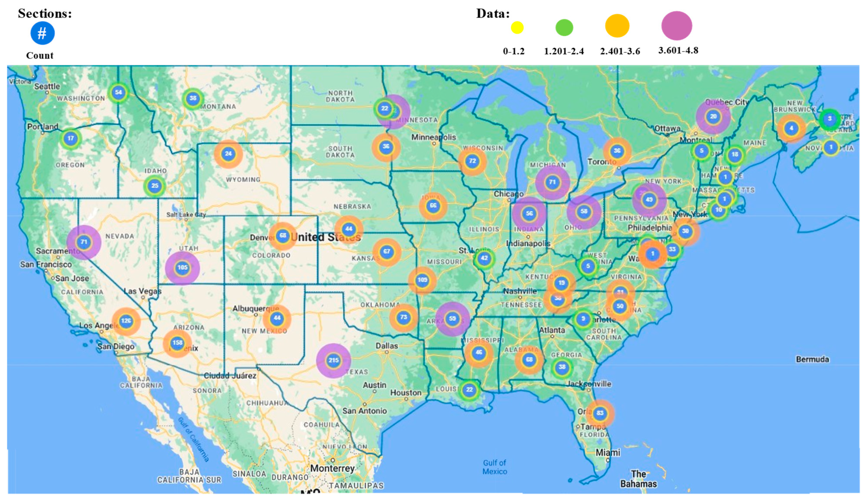This screenshot has height=501, width=868.
Task: Open the 126 cluster near Los Angeles
Action: click(126, 321)
